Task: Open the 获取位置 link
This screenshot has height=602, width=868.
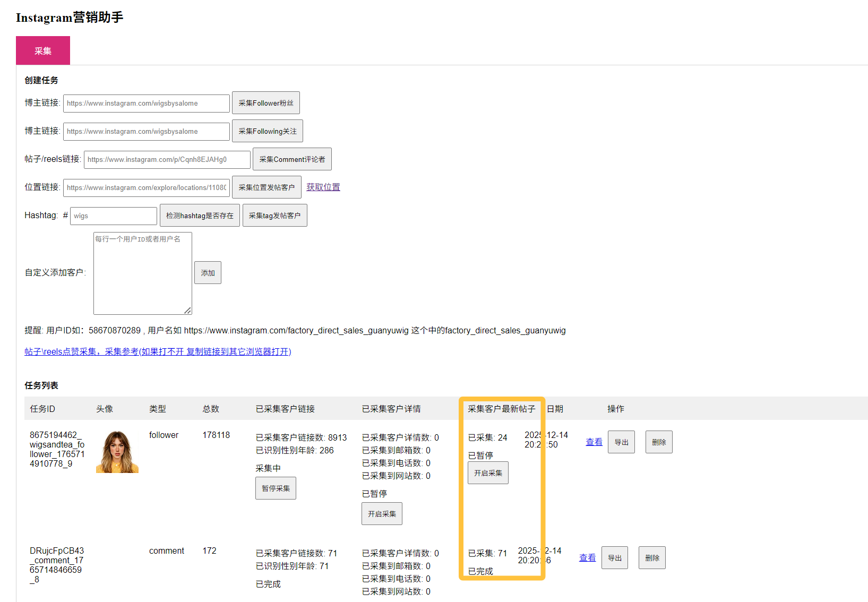Action: tap(323, 187)
